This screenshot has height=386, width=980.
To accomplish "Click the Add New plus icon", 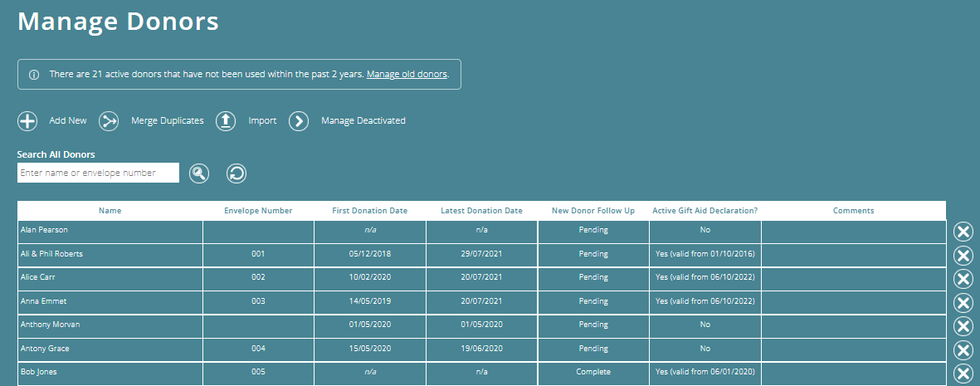I will point(28,121).
